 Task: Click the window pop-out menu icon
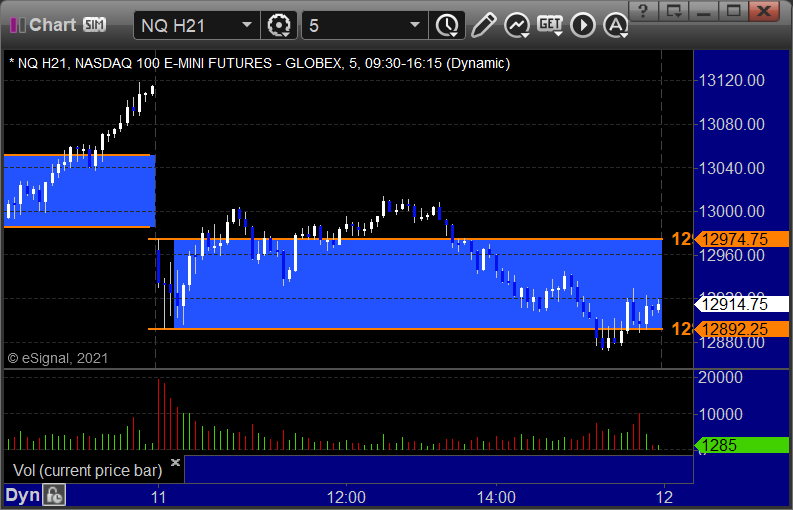(674, 11)
